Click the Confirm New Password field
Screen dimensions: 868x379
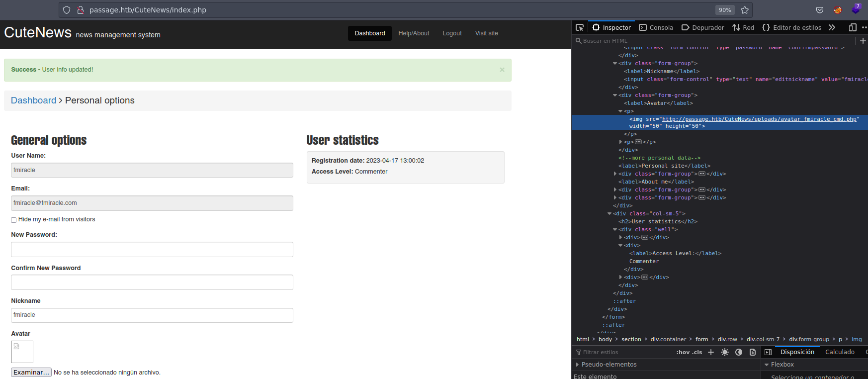coord(152,283)
